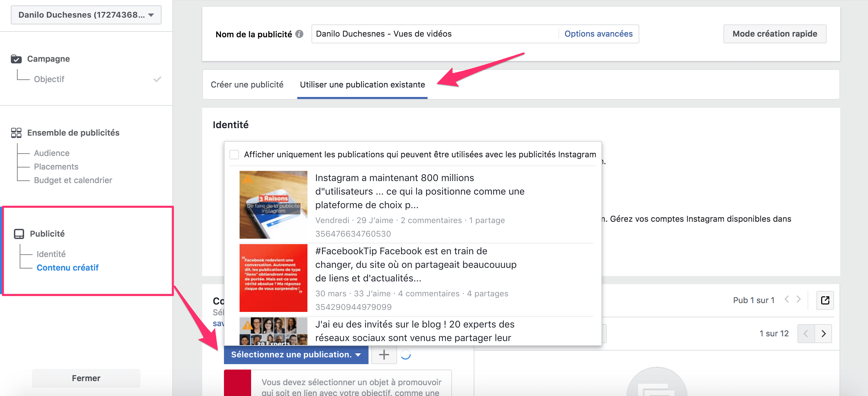Select Identité in Publicité tree
Viewport: 868px width, 396px height.
[x=51, y=254]
